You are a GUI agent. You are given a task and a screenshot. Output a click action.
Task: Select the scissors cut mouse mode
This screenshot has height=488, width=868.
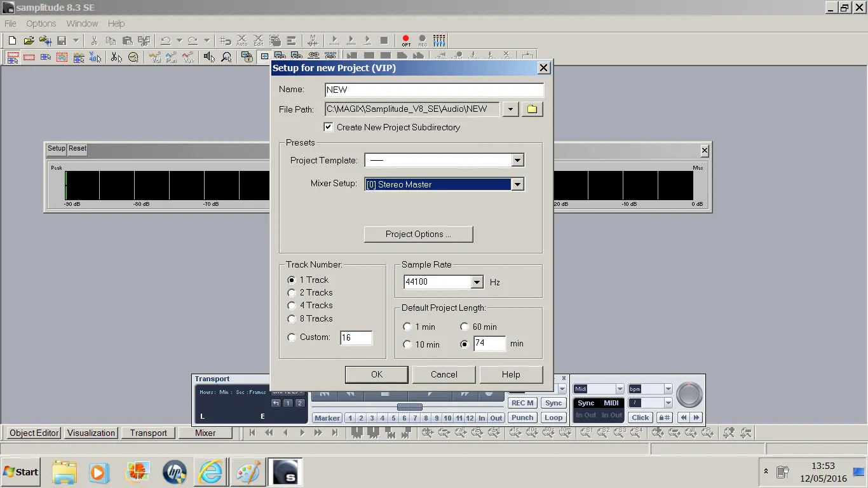tap(116, 57)
